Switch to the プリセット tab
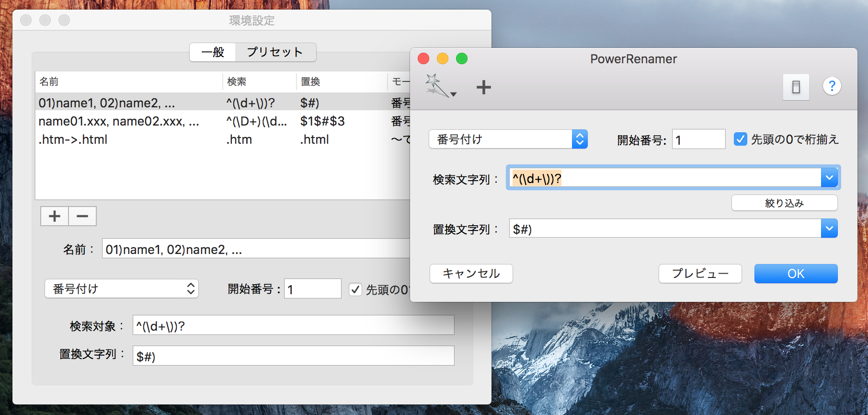868x415 pixels. point(275,52)
